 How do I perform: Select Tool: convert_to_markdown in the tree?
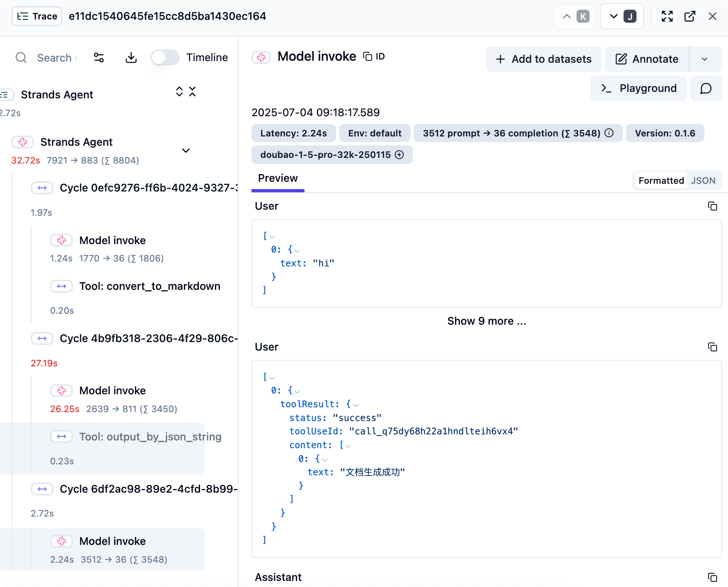pos(149,286)
